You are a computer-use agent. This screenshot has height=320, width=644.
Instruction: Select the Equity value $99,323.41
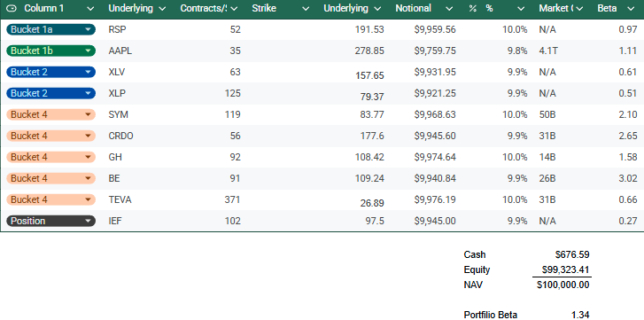[565, 269]
